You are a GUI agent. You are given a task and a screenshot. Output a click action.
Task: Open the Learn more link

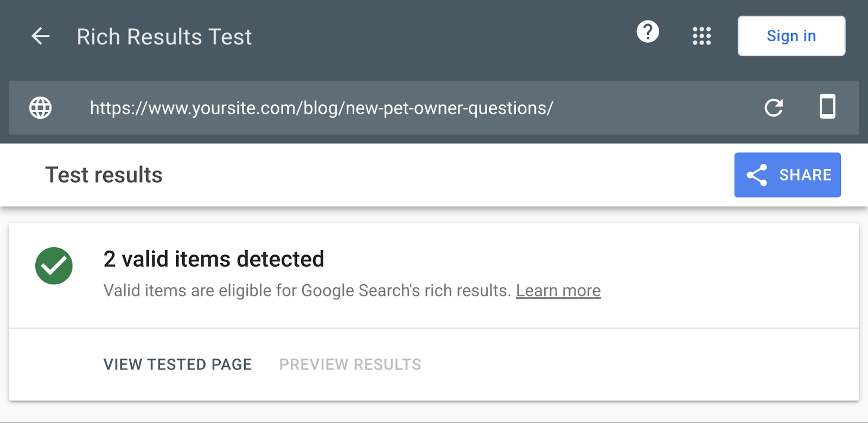pyautogui.click(x=558, y=290)
